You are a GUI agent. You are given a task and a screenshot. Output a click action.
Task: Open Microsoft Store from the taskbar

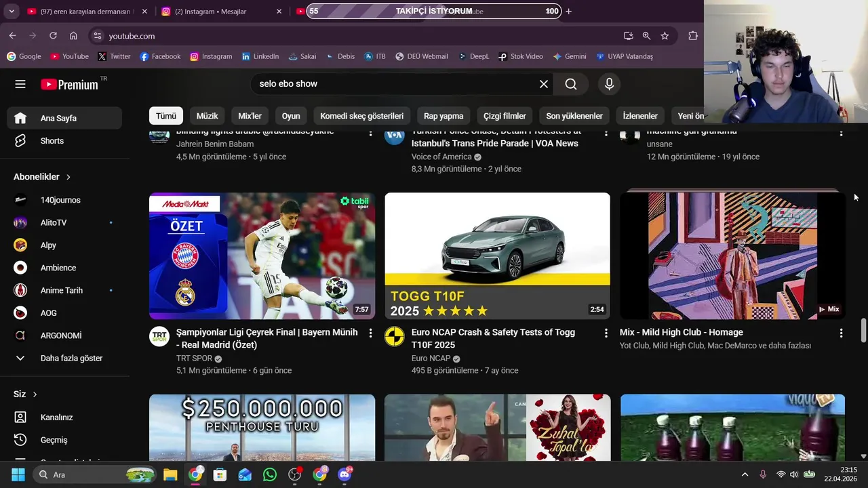[x=220, y=474]
